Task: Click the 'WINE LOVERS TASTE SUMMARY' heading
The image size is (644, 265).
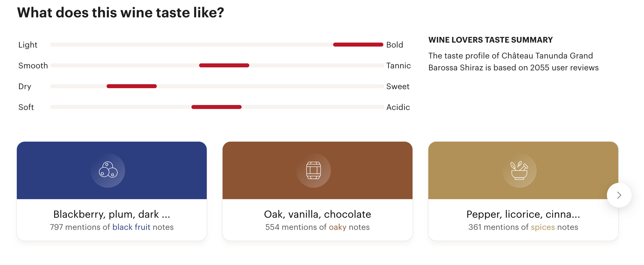Action: tap(491, 40)
